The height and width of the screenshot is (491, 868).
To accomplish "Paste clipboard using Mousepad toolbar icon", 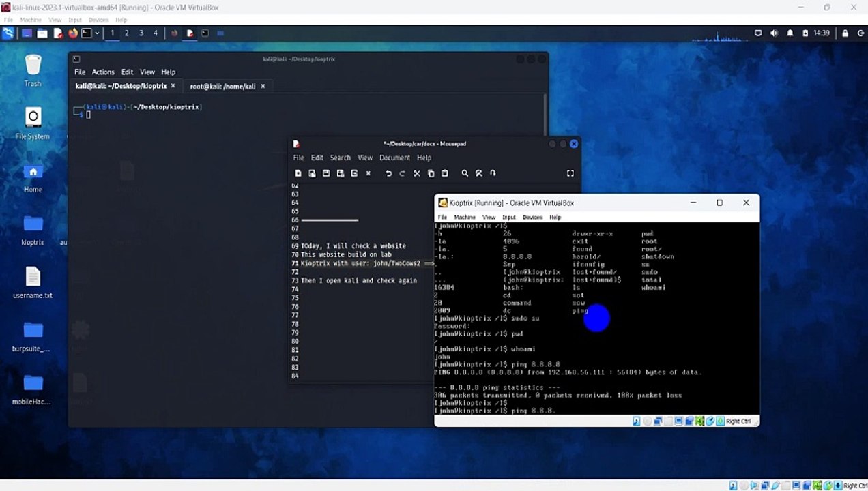I will (x=445, y=173).
